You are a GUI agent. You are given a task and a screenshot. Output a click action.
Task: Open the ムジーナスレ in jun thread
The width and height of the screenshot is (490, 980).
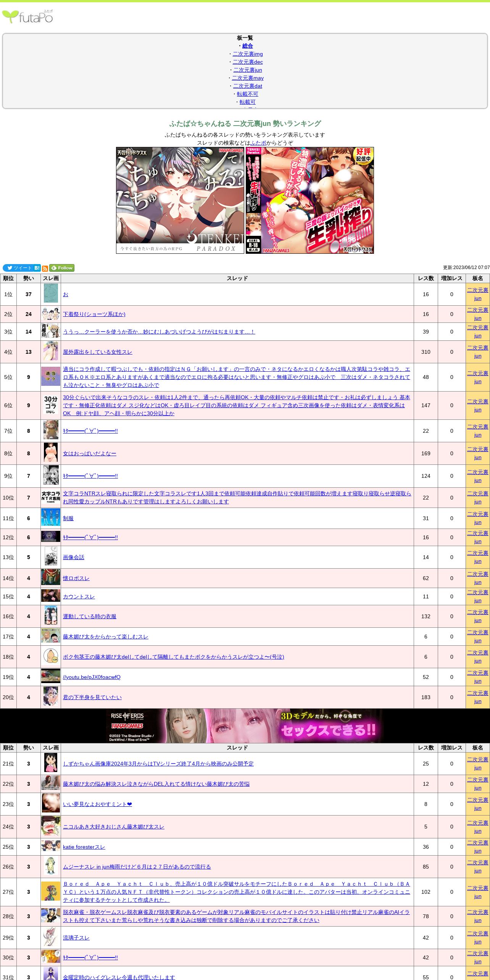pos(137,867)
